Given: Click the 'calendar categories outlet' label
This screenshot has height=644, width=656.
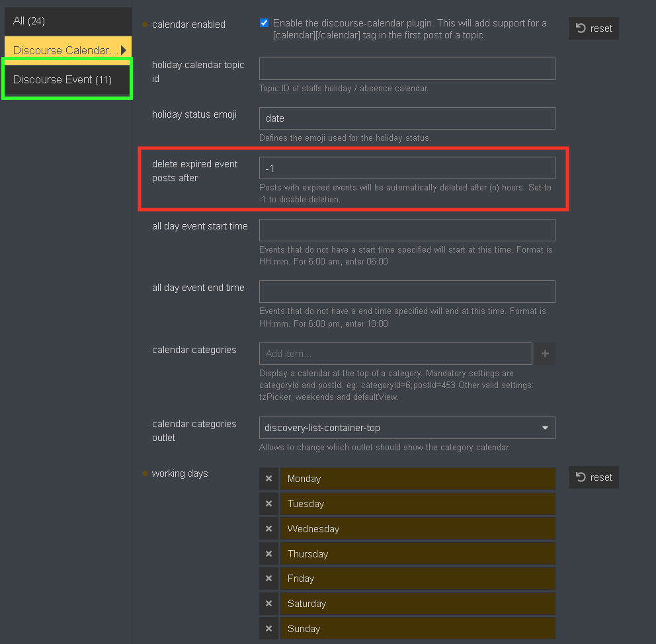Looking at the screenshot, I should 194,430.
